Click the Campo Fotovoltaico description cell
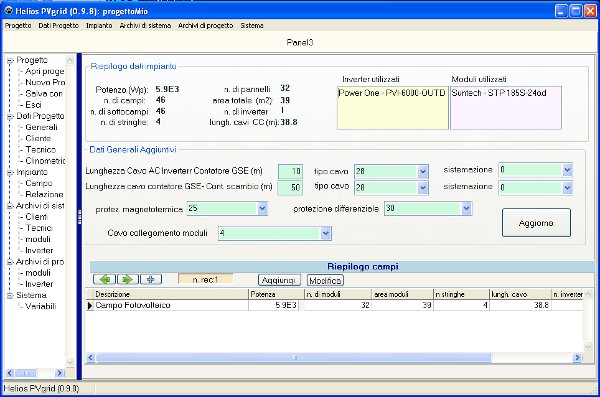This screenshot has height=397, width=600. tap(171, 305)
